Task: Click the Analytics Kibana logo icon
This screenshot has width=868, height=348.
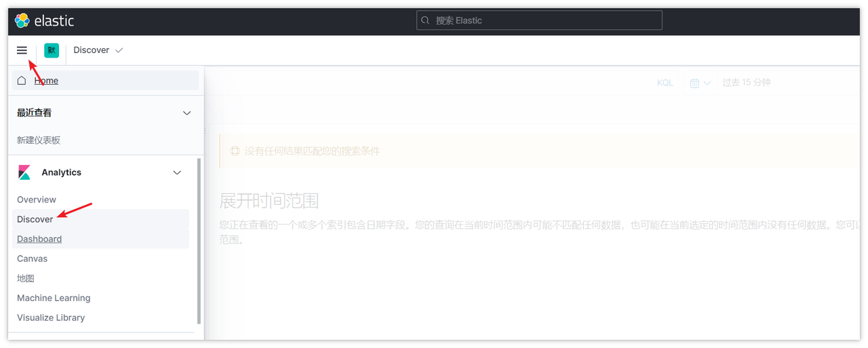Action: tap(24, 172)
